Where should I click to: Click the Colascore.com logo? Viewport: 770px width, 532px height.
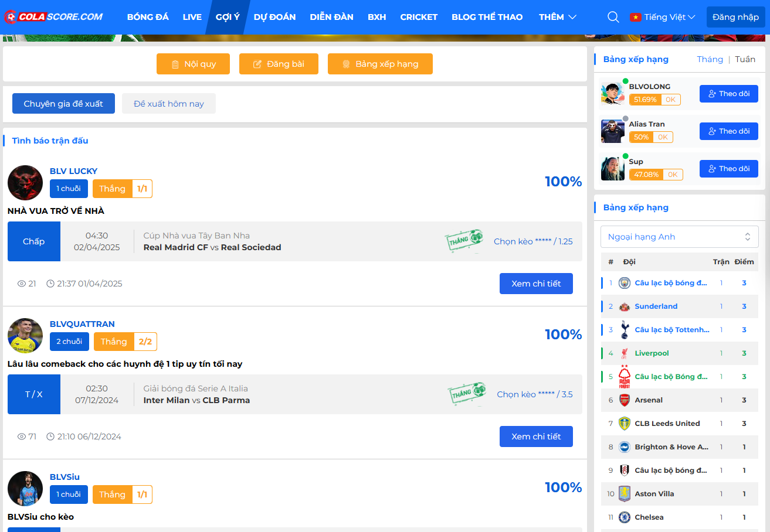[54, 17]
